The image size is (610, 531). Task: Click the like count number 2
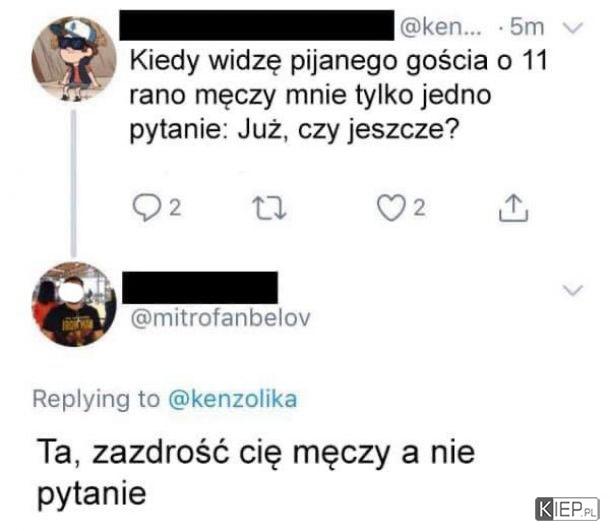coord(419,208)
